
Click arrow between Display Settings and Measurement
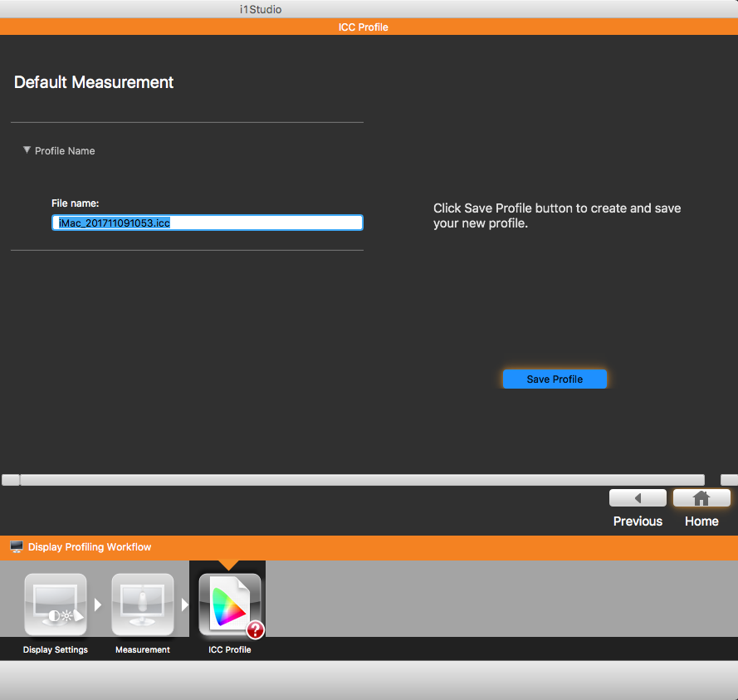[98, 605]
